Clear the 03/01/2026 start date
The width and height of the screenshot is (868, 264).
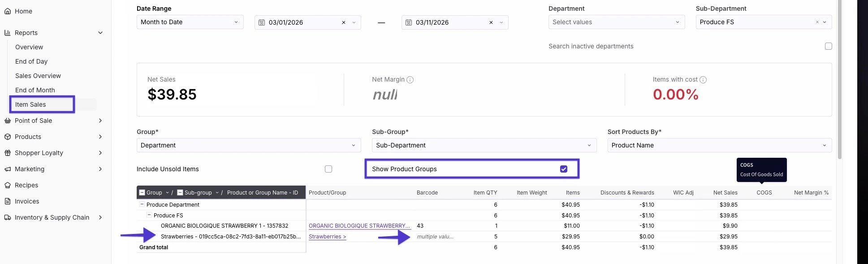[x=344, y=22]
